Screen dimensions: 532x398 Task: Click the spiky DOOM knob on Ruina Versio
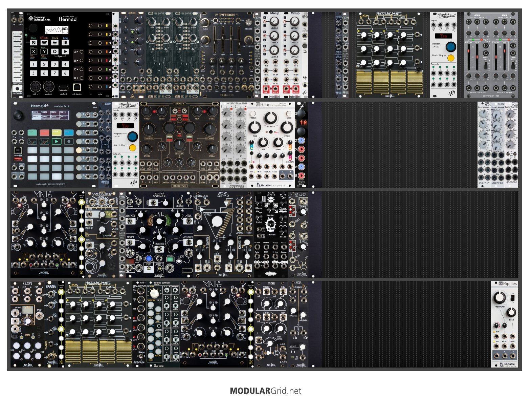(x=270, y=224)
